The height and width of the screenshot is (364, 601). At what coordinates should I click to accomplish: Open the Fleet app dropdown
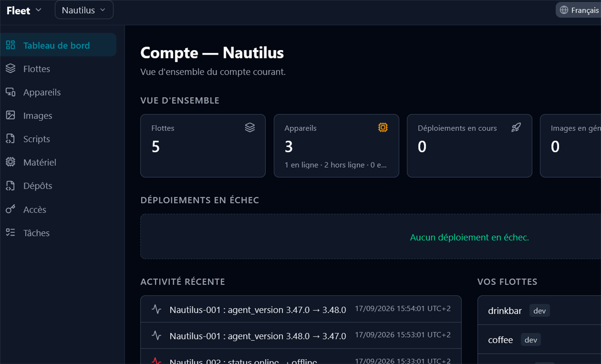[24, 10]
